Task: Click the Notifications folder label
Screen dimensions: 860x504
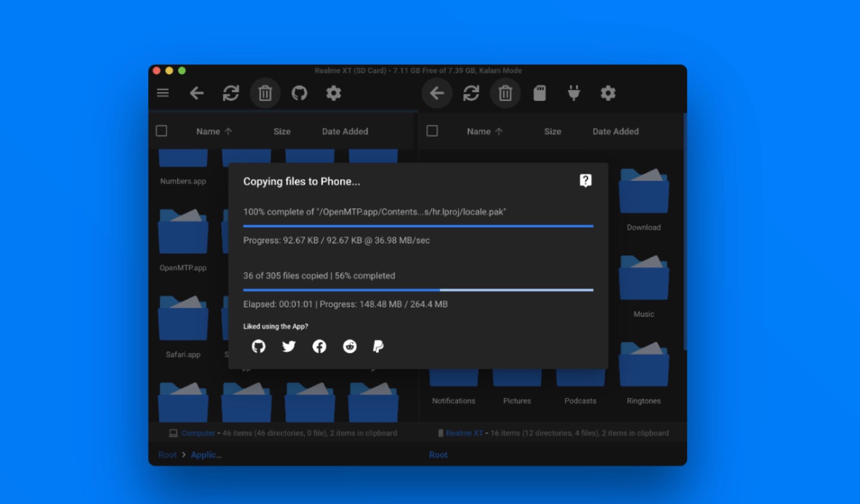Action: tap(453, 401)
